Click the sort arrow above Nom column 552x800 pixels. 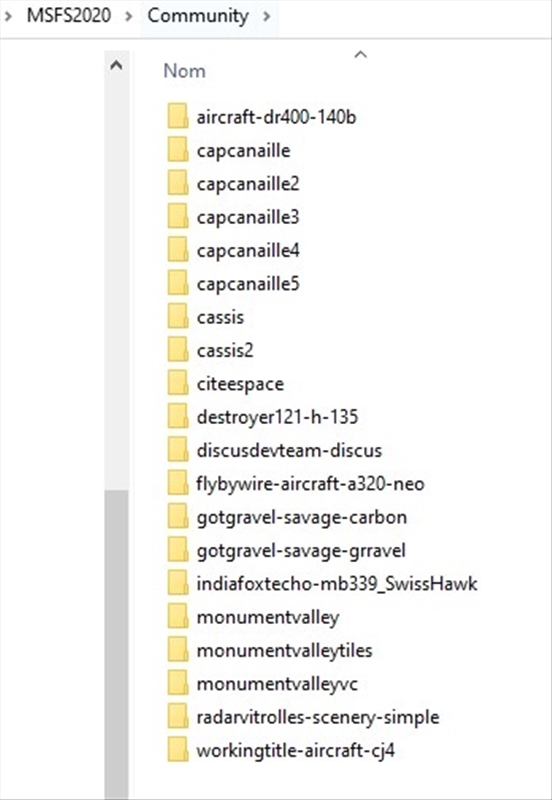point(361,54)
